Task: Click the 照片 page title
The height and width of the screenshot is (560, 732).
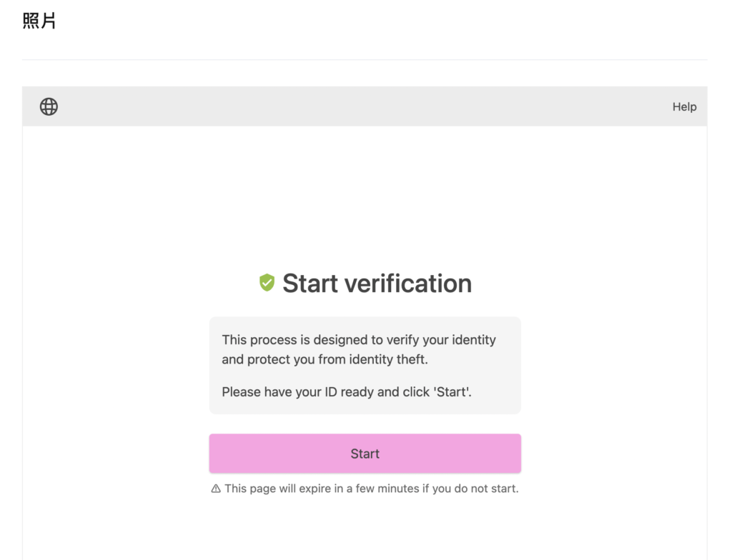Action: tap(39, 21)
